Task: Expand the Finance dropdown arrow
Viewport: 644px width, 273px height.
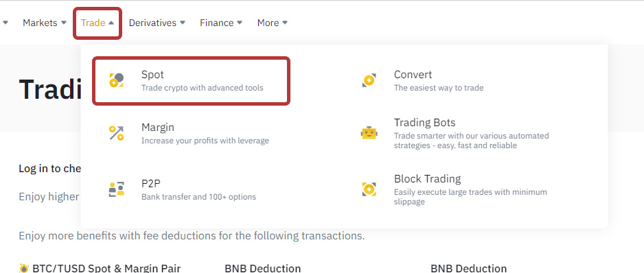Action: (x=240, y=23)
